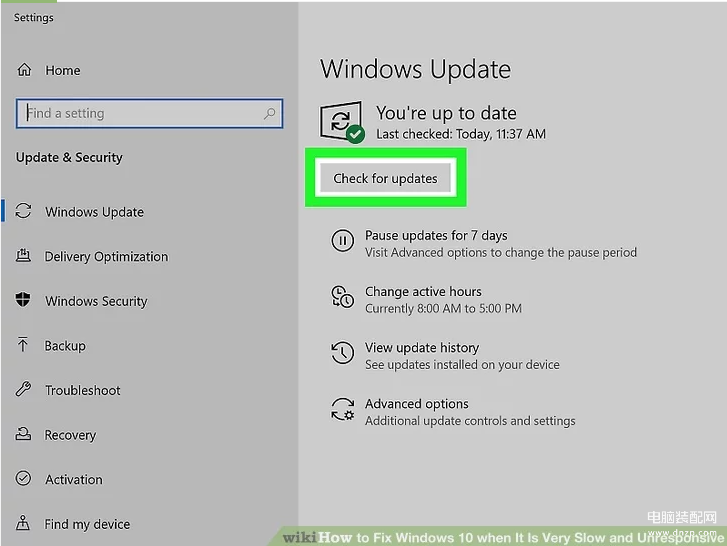Click 'Last checked: Today, 11:37 AM' text

(x=460, y=134)
